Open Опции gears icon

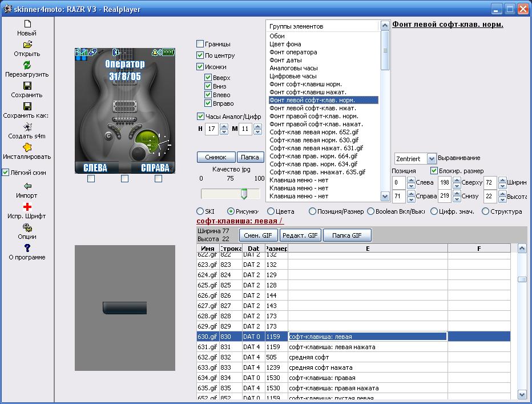tap(27, 227)
